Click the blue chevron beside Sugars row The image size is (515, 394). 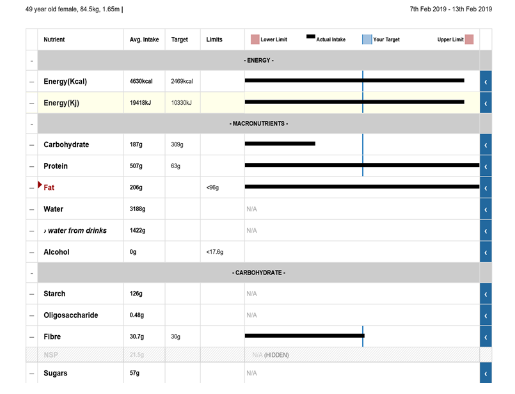coord(486,373)
